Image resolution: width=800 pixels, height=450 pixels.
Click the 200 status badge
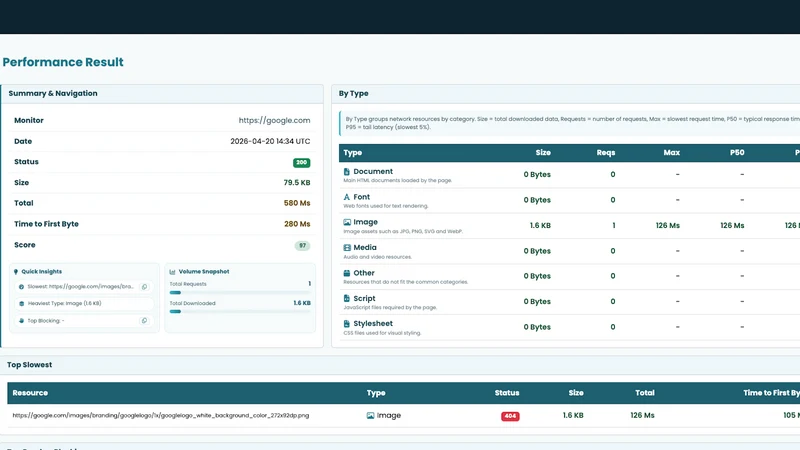(302, 163)
